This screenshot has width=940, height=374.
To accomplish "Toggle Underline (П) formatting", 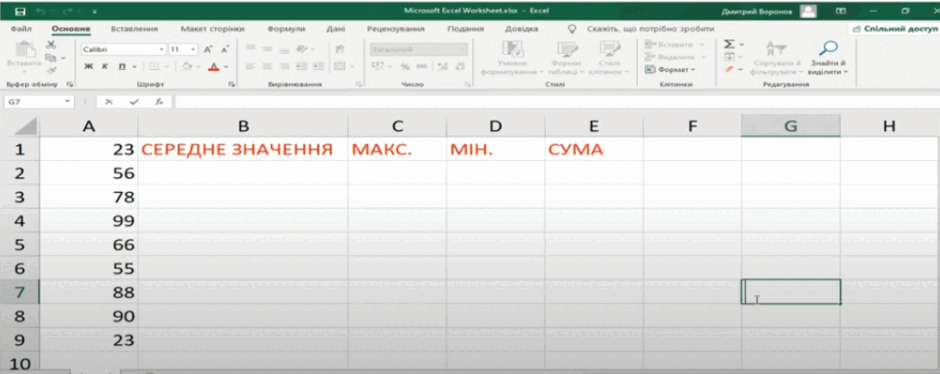I will 122,67.
